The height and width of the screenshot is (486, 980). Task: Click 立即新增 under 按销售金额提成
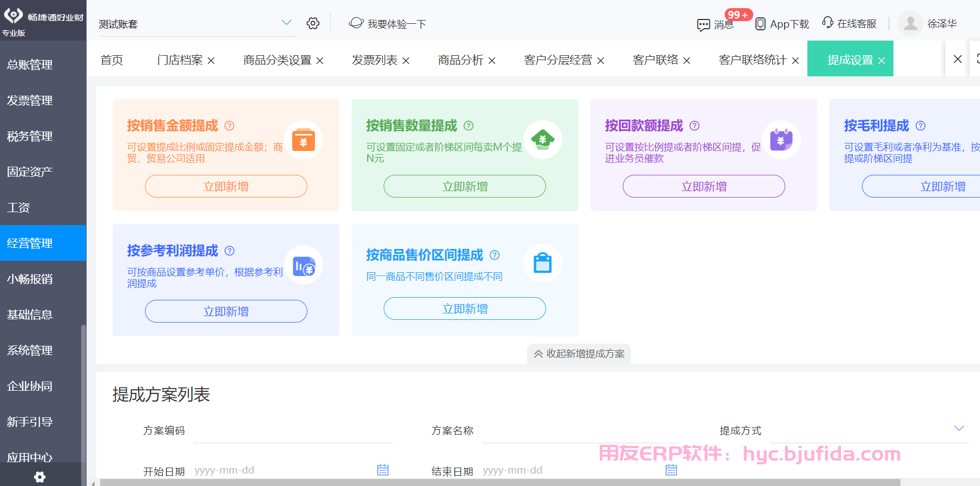[x=226, y=186]
